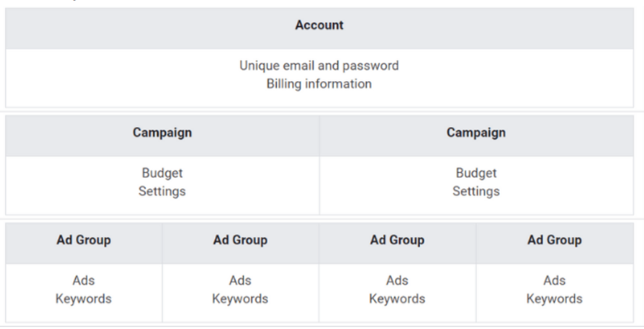Click Ads in the second Ad Group
Screen dimensions: 644x329
(x=240, y=280)
